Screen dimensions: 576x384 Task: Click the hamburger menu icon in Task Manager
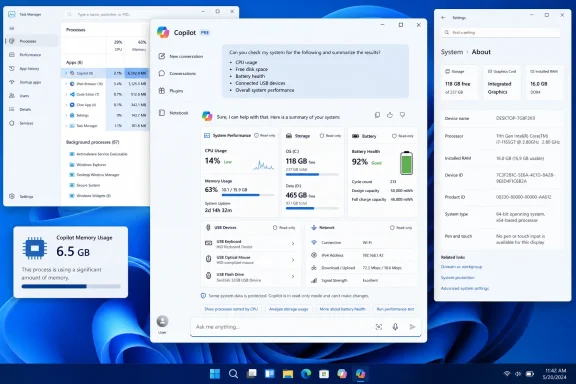pyautogui.click(x=12, y=28)
